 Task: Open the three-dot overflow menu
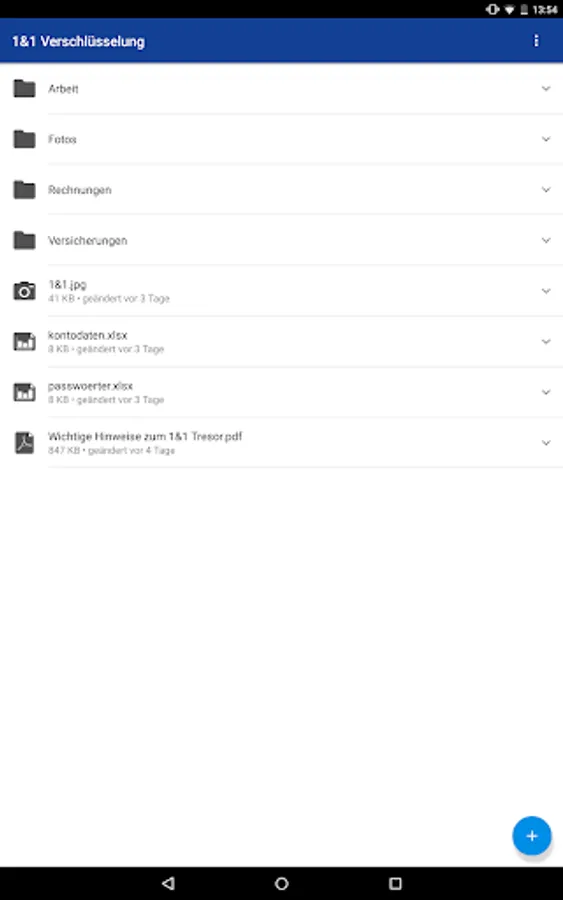(x=536, y=41)
